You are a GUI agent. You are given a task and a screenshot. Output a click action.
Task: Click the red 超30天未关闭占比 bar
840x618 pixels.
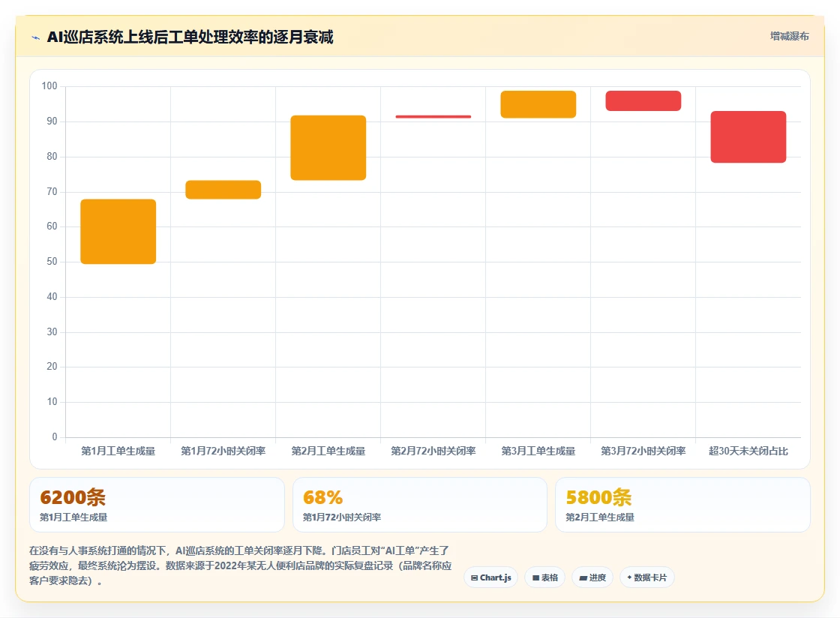tap(748, 137)
